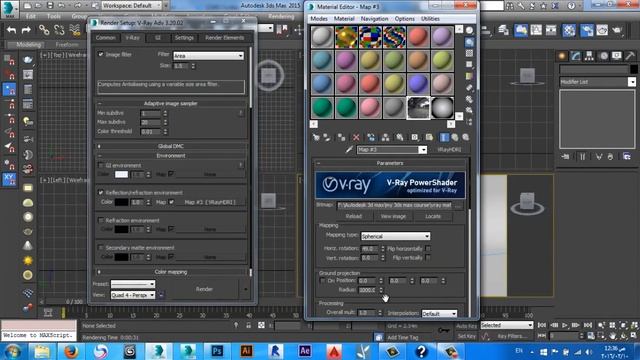Open Illustrator from the taskbar
The width and height of the screenshot is (640, 360).
pyautogui.click(x=247, y=351)
